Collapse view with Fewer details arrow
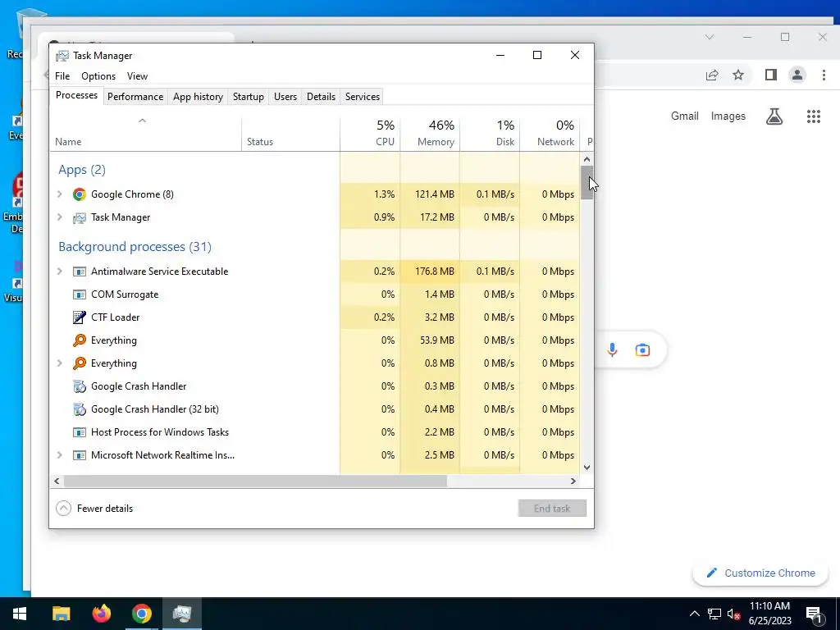 (63, 509)
